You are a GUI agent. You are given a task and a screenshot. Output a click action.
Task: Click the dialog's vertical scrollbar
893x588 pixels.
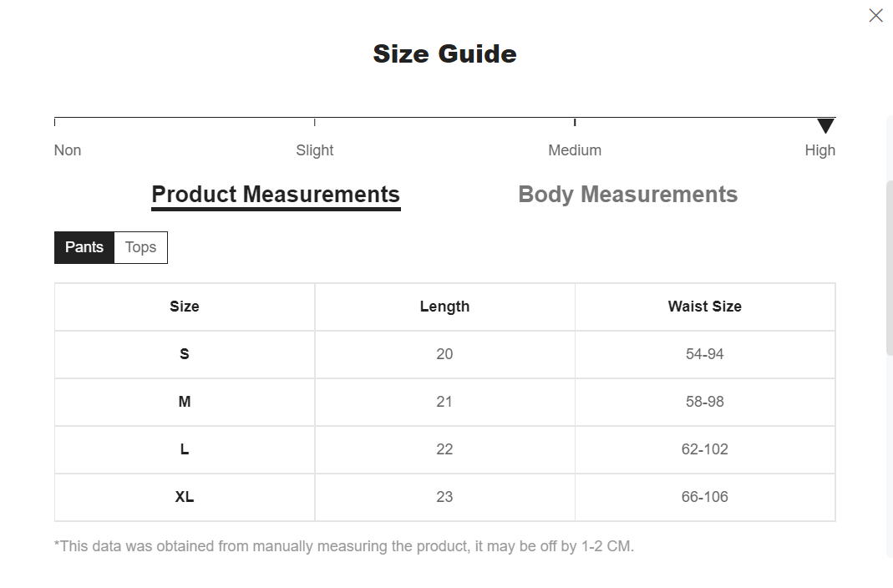[x=889, y=267]
